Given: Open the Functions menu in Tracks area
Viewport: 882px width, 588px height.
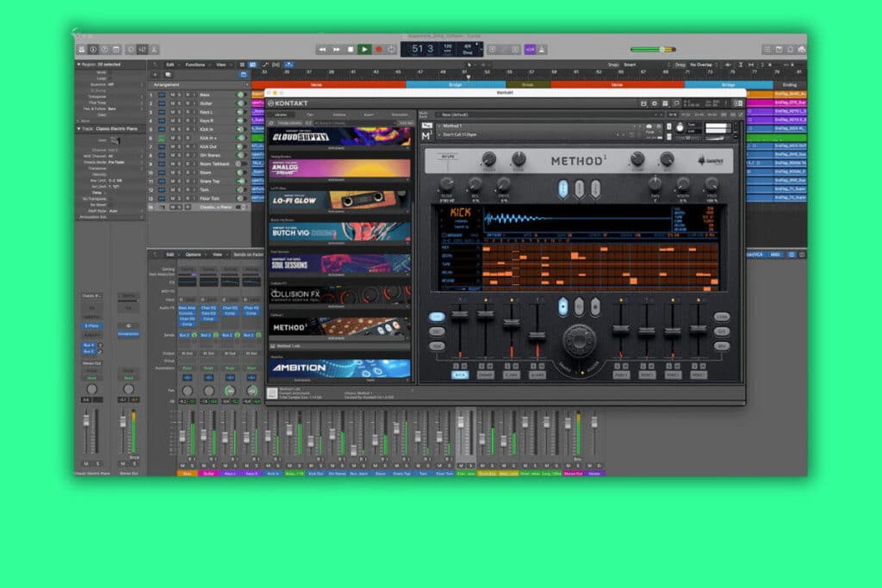Looking at the screenshot, I should (x=196, y=65).
